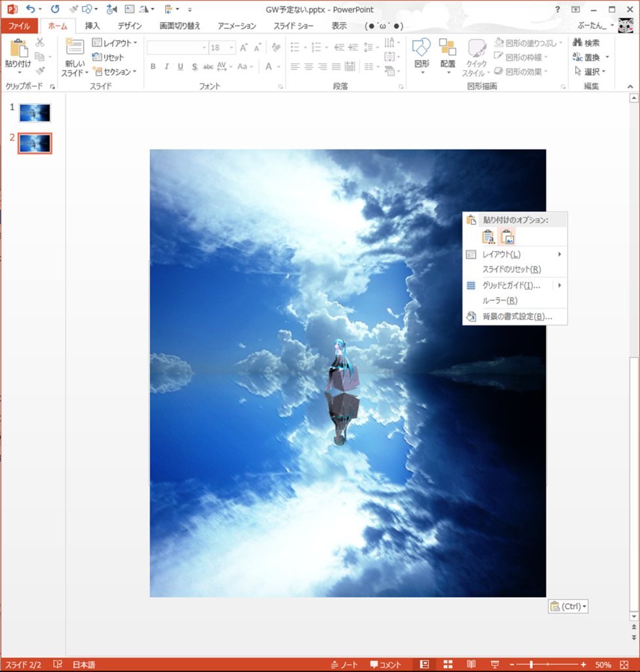Switch to the 表示 tab
Screen dimensions: 640x672
pyautogui.click(x=339, y=26)
